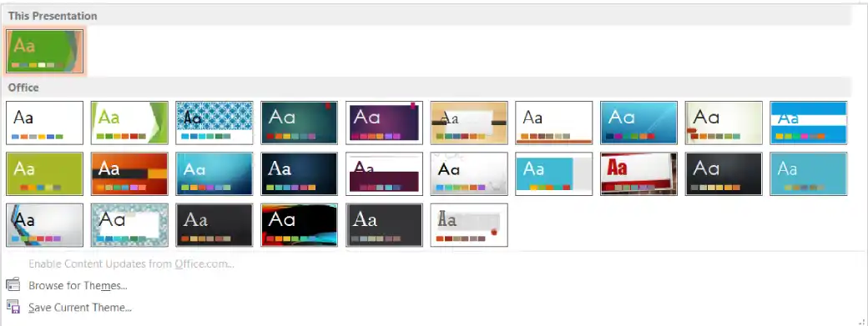Apply the blue circular-pattern theme
This screenshot has height=326, width=868.
click(214, 123)
